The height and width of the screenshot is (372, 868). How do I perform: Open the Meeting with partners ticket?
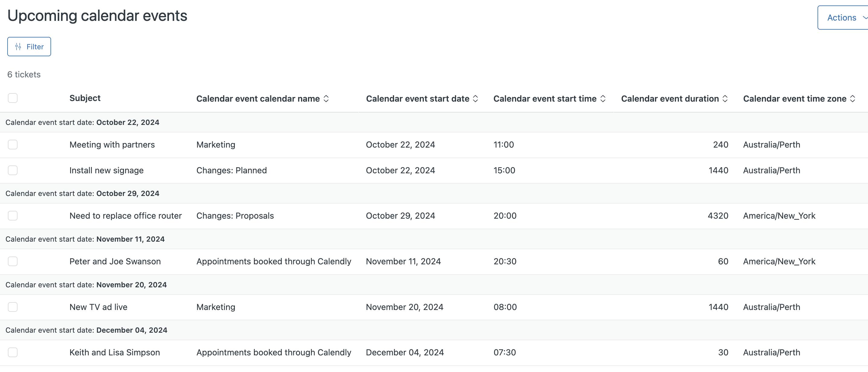pos(112,145)
